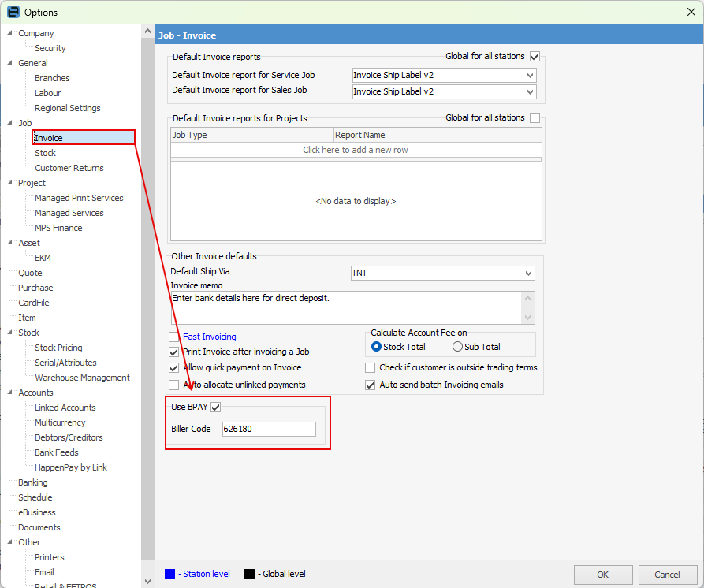
Task: Toggle Global for all stations for Projects reports
Action: (535, 117)
